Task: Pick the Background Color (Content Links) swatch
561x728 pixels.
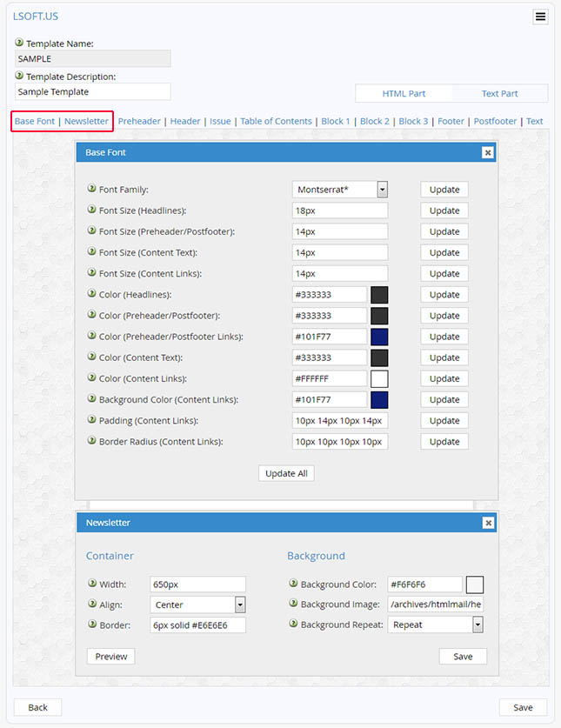Action: click(x=379, y=400)
